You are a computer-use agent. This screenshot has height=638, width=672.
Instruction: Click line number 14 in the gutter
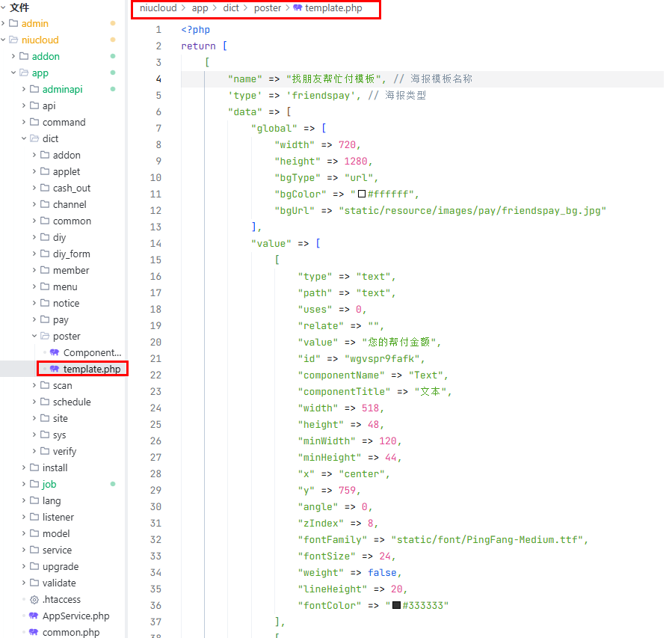coord(155,243)
